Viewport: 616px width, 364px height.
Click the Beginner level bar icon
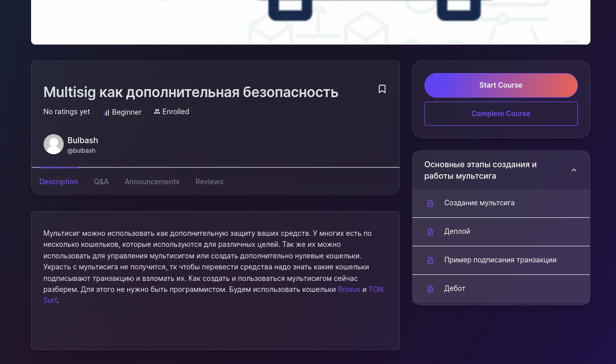pos(106,113)
